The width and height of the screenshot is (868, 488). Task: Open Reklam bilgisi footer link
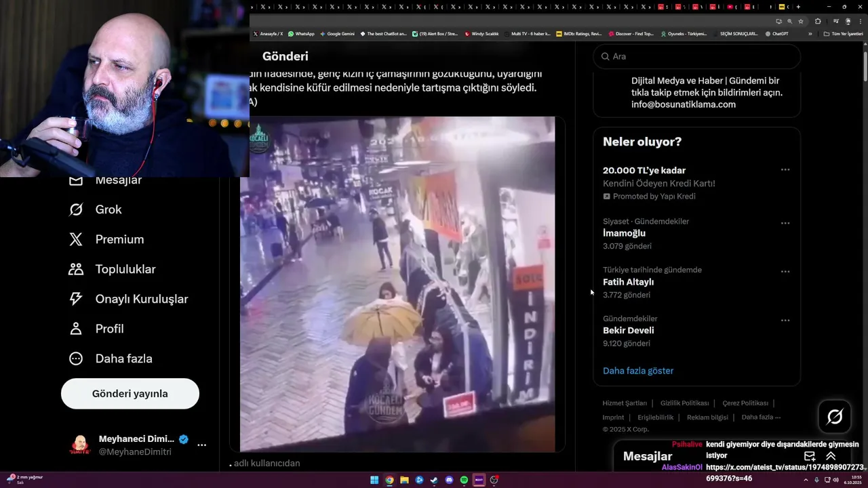pos(707,418)
